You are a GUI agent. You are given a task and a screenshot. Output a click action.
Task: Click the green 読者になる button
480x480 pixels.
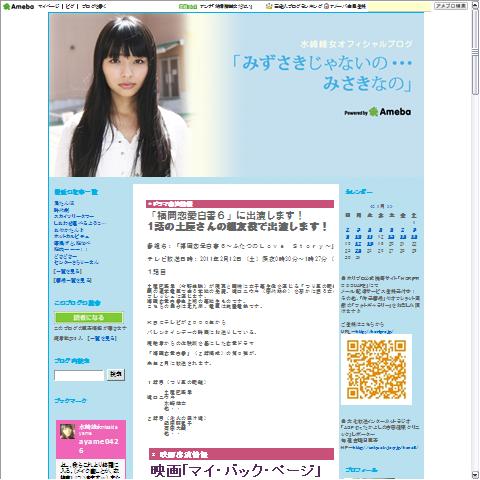click(x=89, y=317)
